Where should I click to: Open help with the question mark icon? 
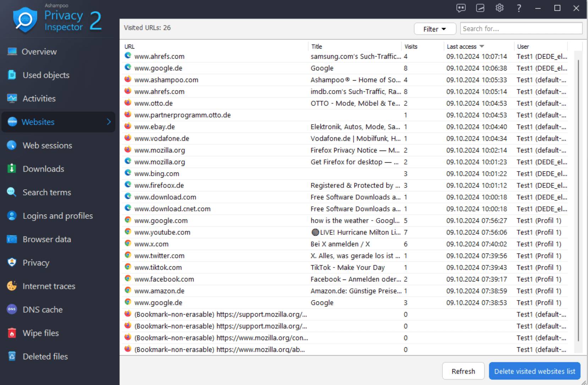click(518, 8)
